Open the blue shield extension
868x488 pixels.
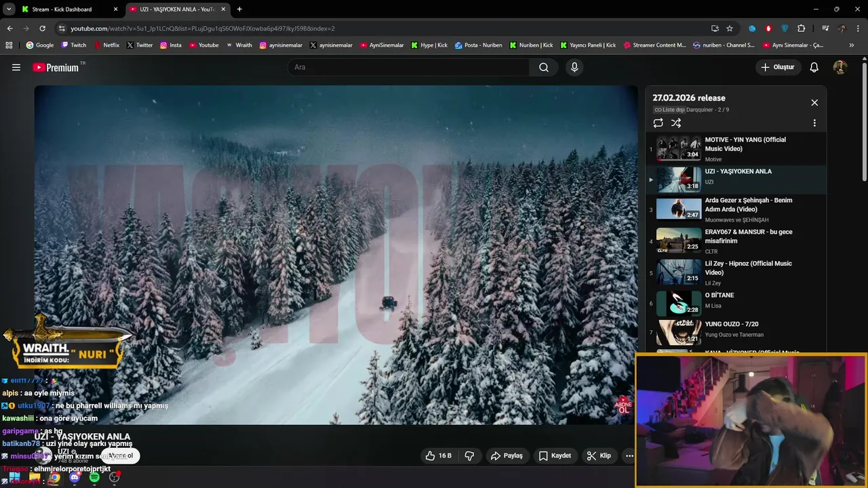pos(785,28)
